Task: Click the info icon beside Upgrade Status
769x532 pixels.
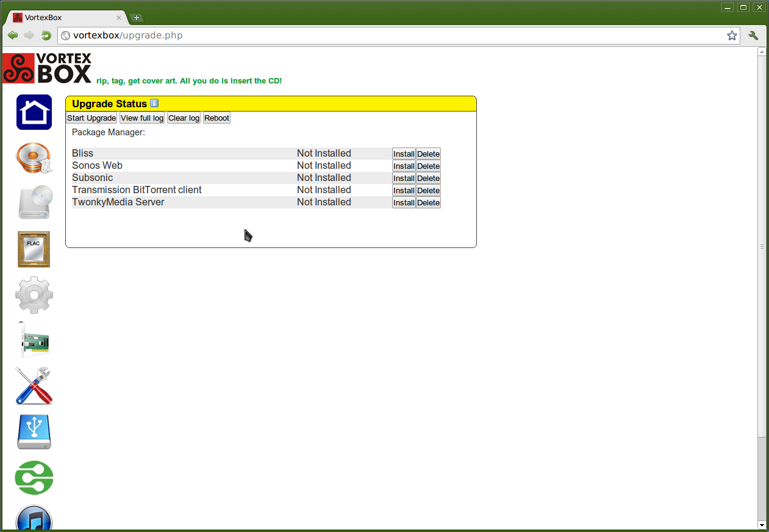Action: [x=154, y=103]
